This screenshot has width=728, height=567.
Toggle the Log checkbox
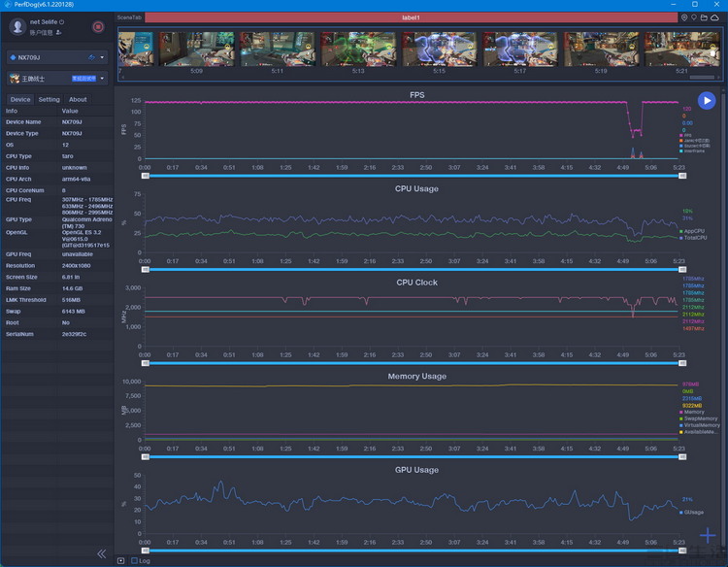coord(135,560)
